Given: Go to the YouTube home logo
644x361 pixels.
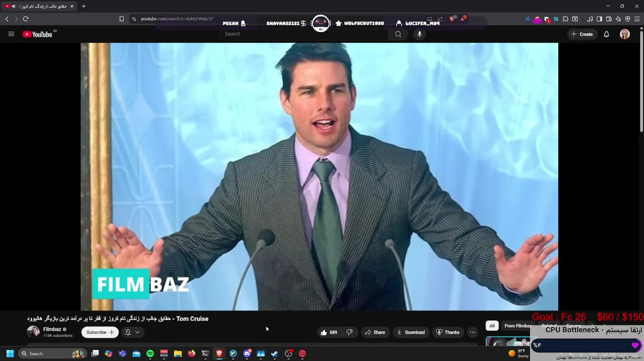Looking at the screenshot, I should [37, 34].
